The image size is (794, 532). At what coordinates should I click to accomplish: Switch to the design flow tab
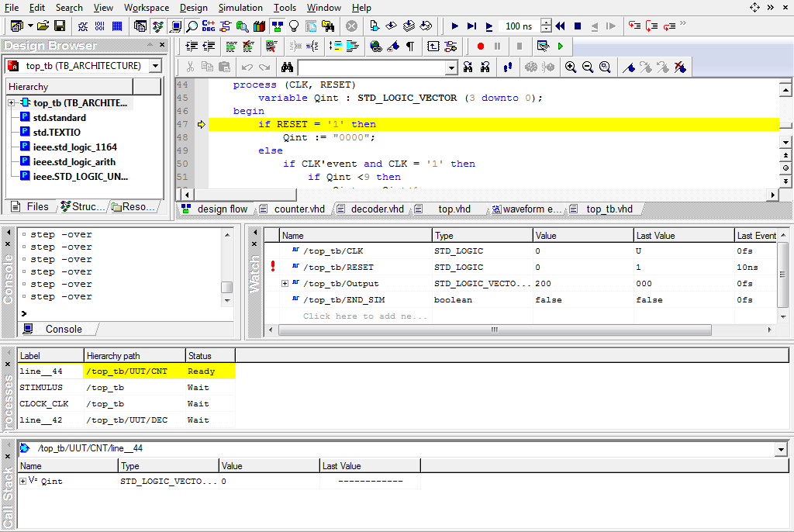tap(217, 209)
